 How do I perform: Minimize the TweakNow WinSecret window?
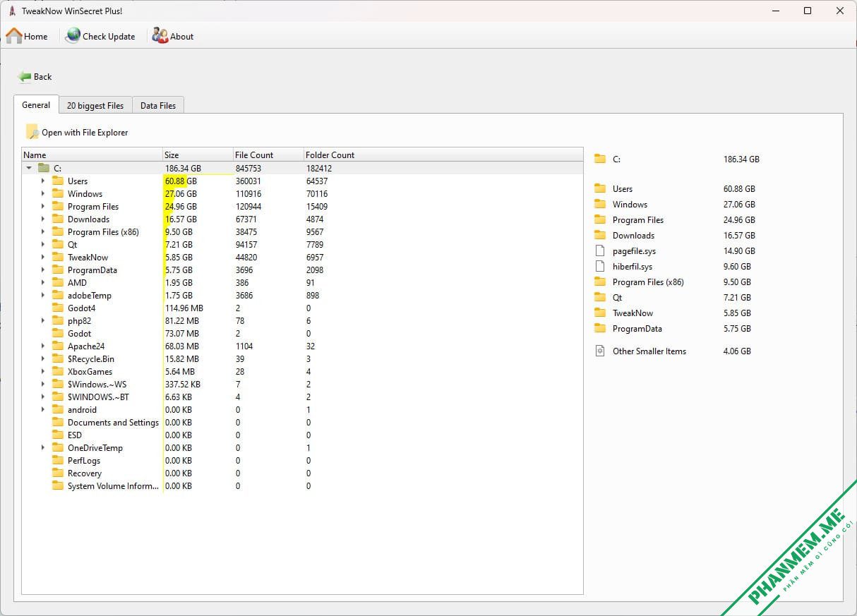click(776, 11)
